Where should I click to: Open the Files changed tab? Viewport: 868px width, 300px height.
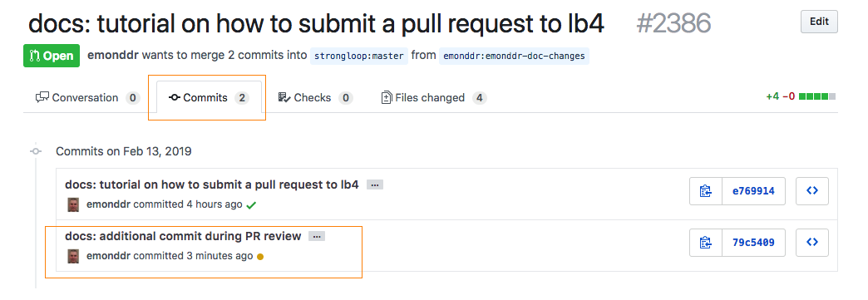point(434,98)
